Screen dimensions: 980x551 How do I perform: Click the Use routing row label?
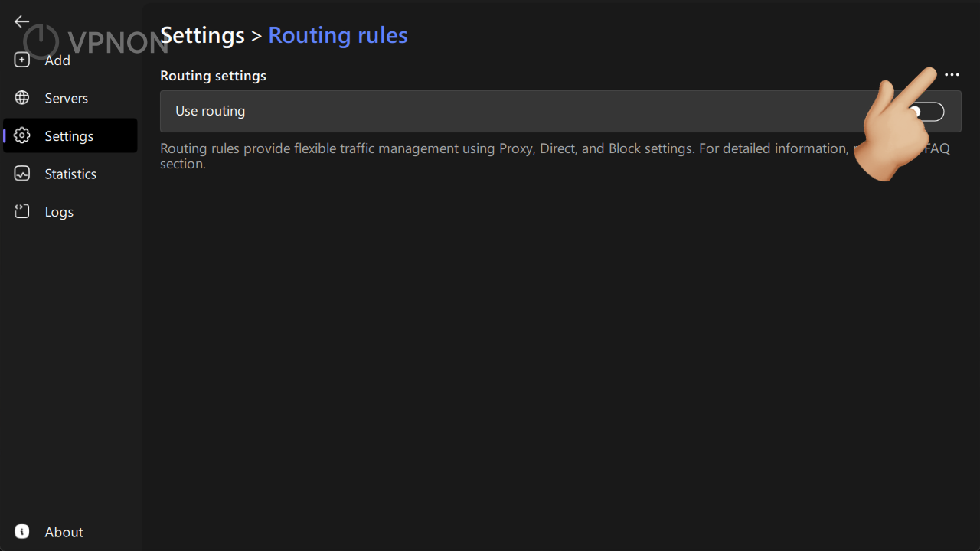point(211,111)
